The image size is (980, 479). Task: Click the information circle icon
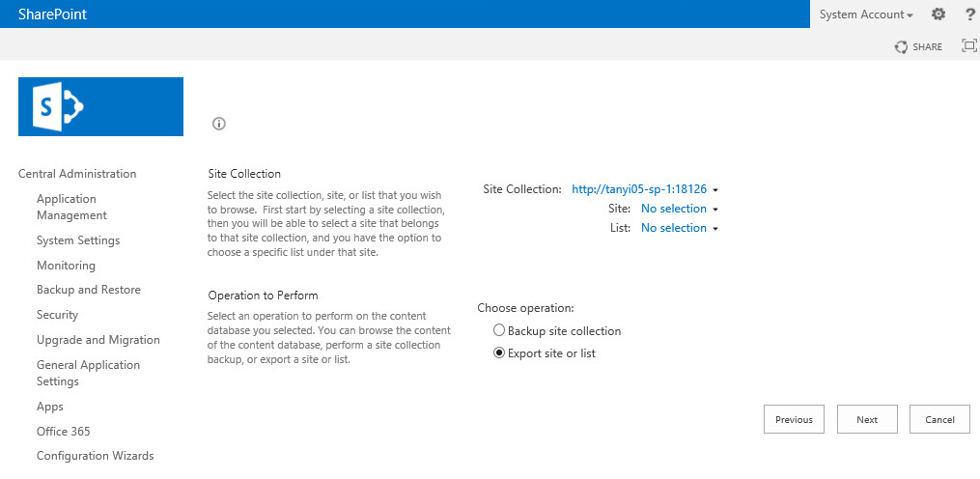(219, 124)
